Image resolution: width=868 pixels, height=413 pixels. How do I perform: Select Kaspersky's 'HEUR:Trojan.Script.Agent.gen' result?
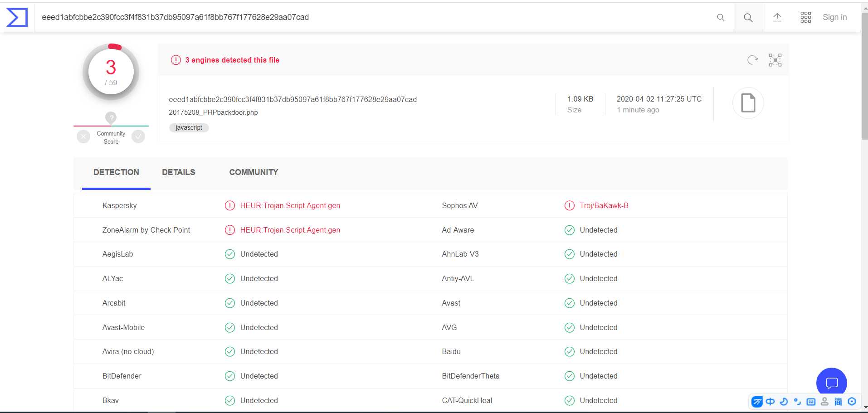coord(290,205)
